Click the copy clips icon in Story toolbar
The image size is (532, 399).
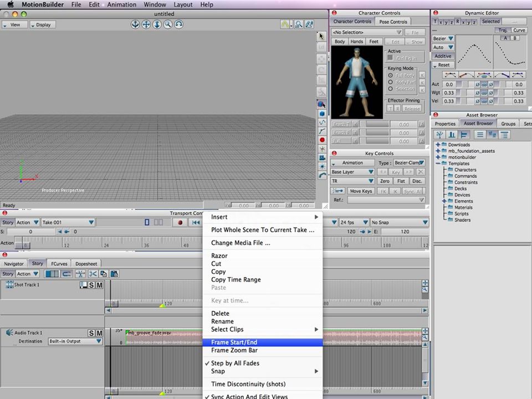click(x=104, y=274)
